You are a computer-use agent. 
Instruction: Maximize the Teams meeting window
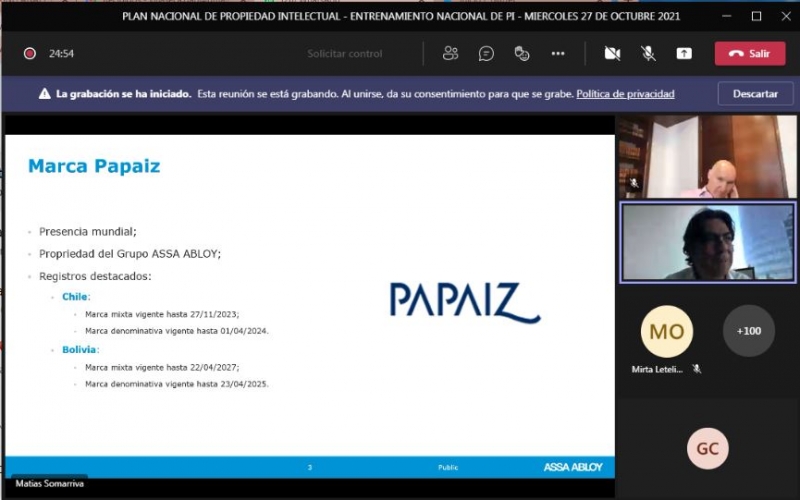756,16
